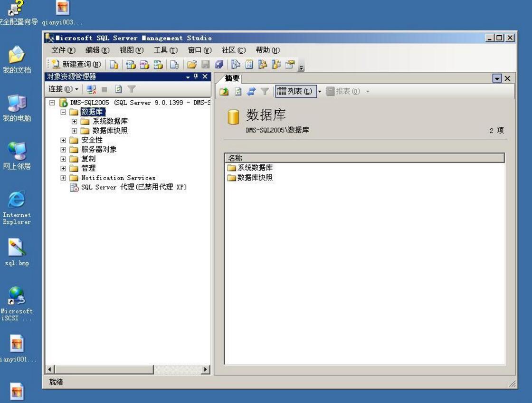Expand the 复制 tree node
The height and width of the screenshot is (403, 532).
coord(63,159)
